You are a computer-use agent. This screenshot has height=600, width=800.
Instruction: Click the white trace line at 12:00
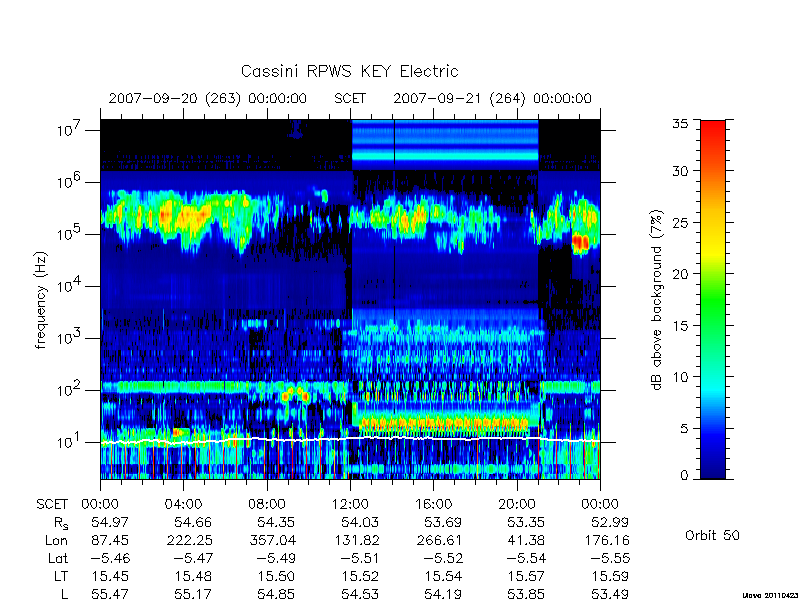350,438
